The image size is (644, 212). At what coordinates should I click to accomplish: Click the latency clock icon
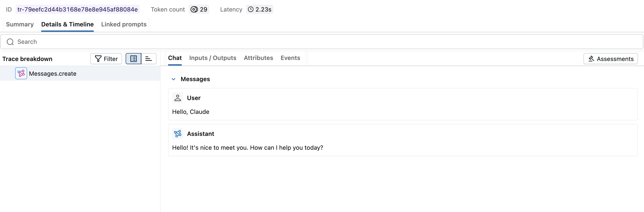(250, 9)
